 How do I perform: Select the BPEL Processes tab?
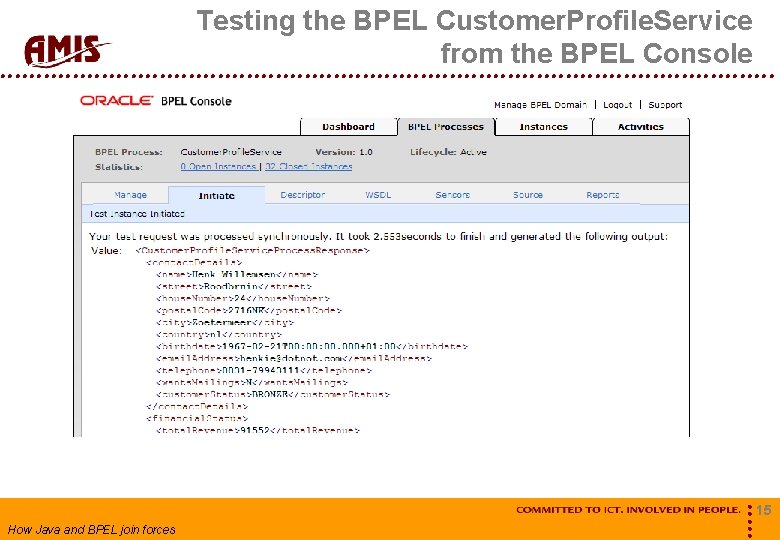(446, 127)
